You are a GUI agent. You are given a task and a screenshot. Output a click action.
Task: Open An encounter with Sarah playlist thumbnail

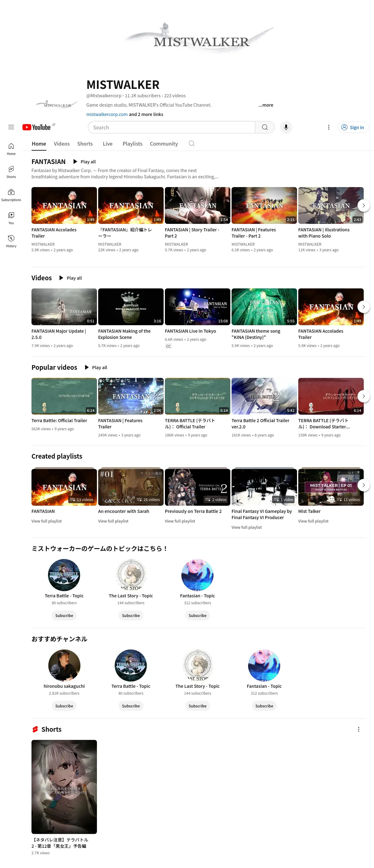(x=131, y=487)
